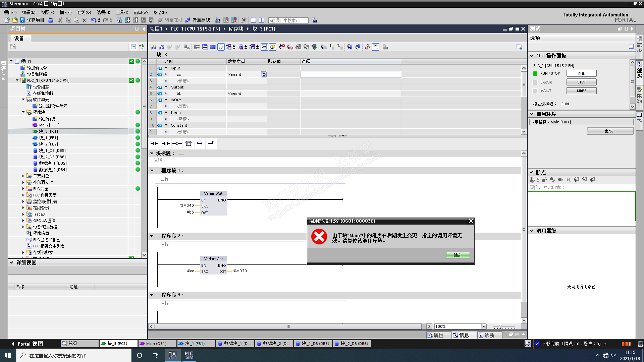The image size is (644, 362).
Task: Insert empty box element from favorites
Action: pyautogui.click(x=189, y=143)
